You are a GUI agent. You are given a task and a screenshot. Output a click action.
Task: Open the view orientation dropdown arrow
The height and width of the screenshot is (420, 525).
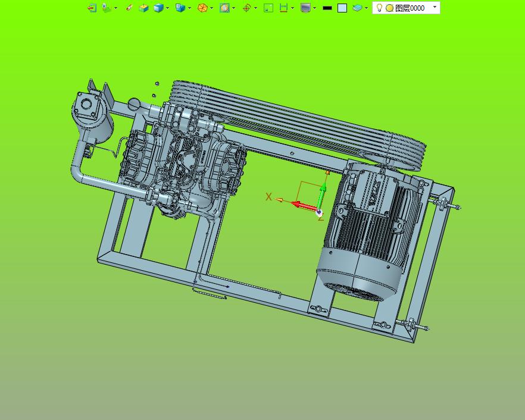point(189,8)
